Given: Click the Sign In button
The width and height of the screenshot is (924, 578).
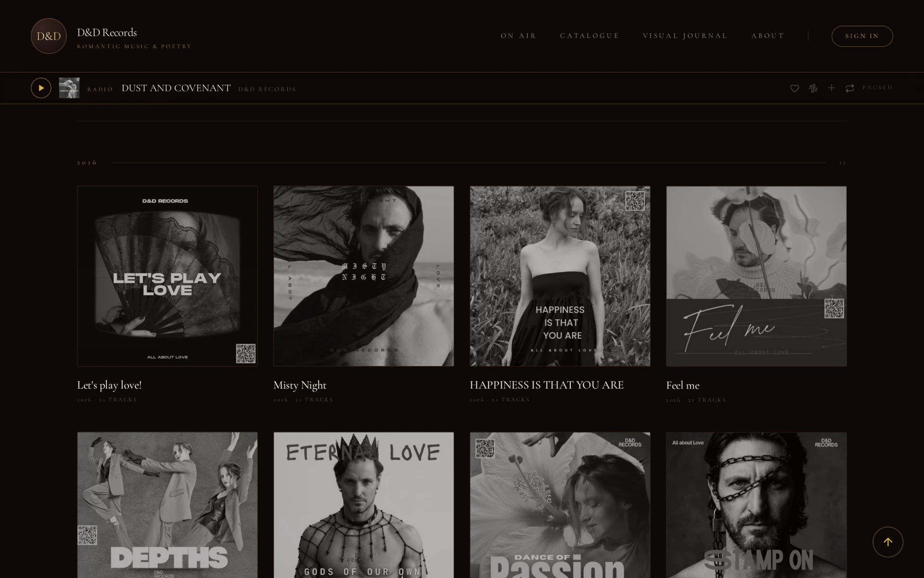Looking at the screenshot, I should click(862, 36).
